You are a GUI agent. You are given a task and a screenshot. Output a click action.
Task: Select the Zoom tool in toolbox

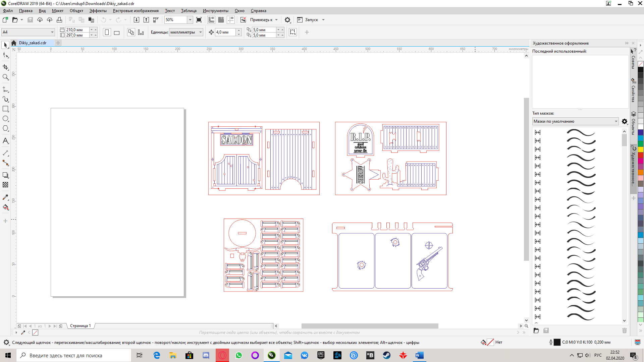pyautogui.click(x=5, y=77)
